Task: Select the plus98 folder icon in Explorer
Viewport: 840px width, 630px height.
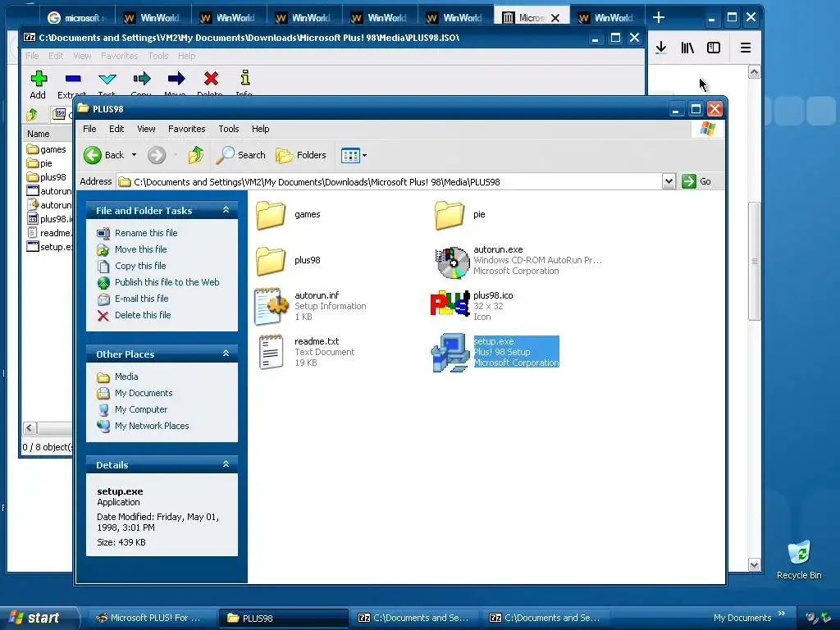Action: pos(271,260)
